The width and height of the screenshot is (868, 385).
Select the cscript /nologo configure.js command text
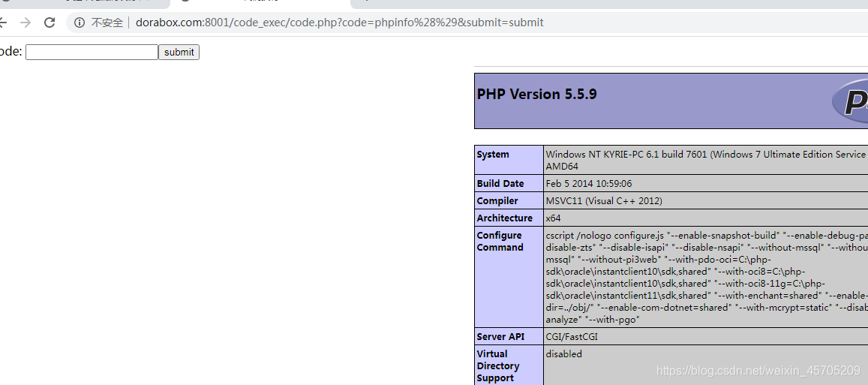click(707, 277)
